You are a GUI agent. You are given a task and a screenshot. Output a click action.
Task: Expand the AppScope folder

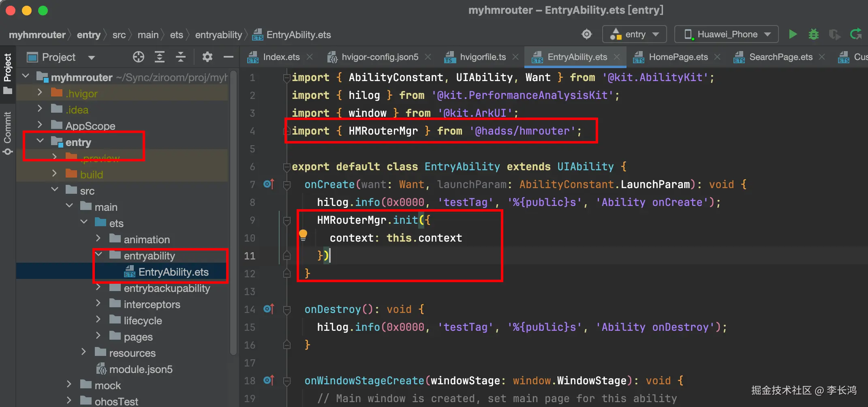[40, 125]
